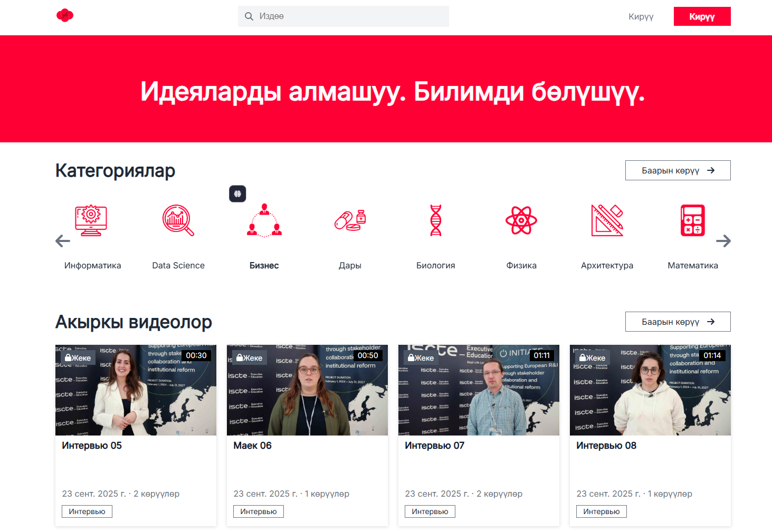Image resolution: width=772 pixels, height=532 pixels.
Task: Choose the Дары pills icon
Action: (350, 220)
